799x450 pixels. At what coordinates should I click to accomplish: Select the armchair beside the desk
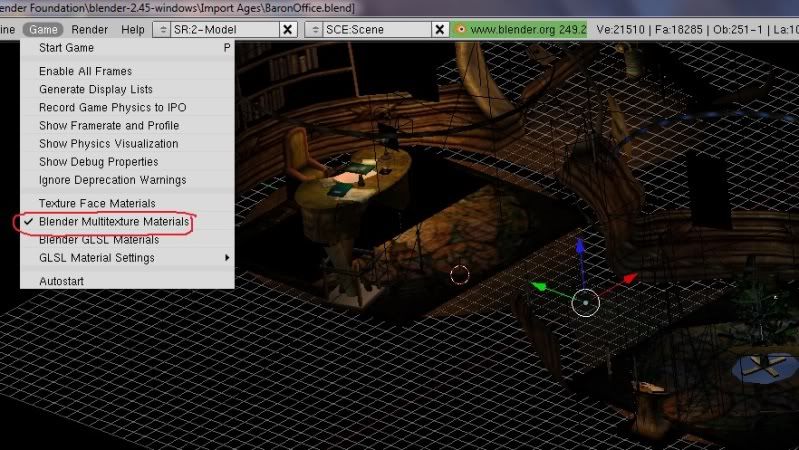pyautogui.click(x=302, y=154)
